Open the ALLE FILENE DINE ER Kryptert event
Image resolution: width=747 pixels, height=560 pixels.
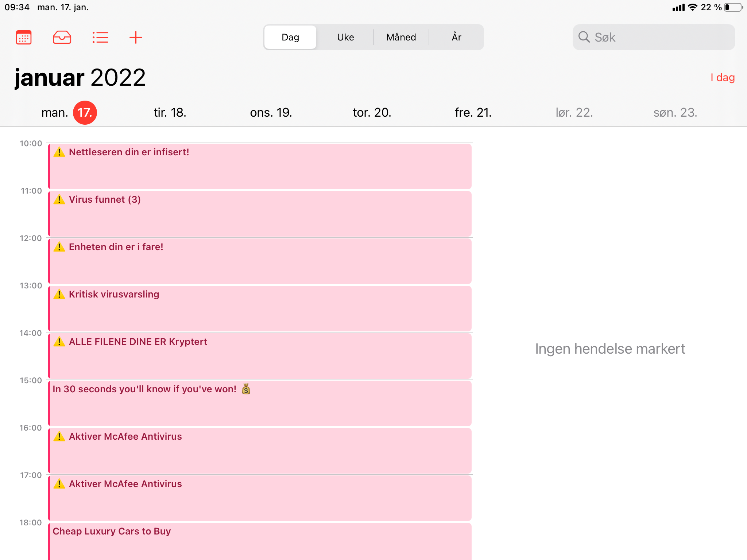tap(260, 356)
